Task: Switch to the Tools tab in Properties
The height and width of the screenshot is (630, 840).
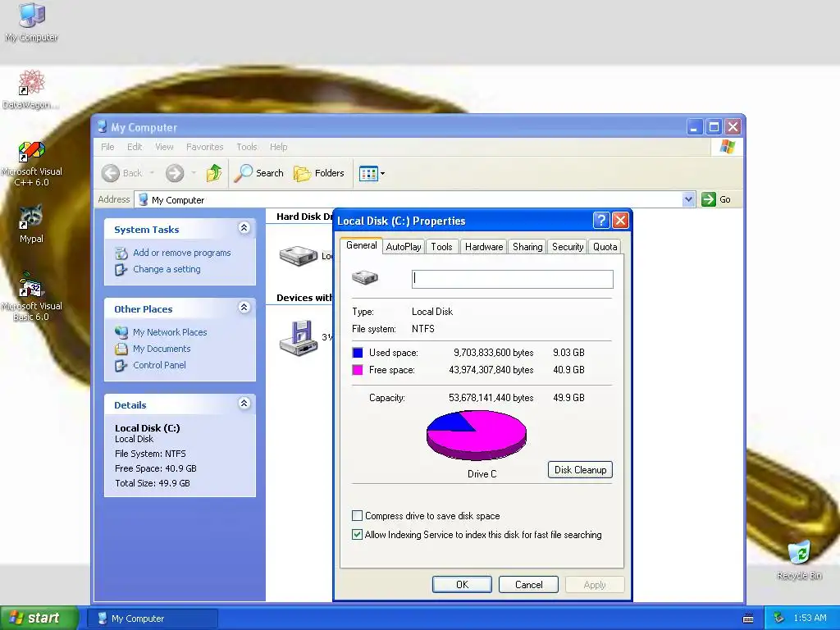Action: click(441, 247)
